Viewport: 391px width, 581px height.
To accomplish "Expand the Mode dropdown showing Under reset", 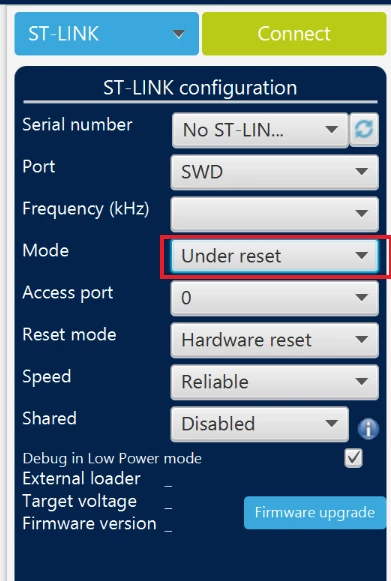I will point(275,256).
